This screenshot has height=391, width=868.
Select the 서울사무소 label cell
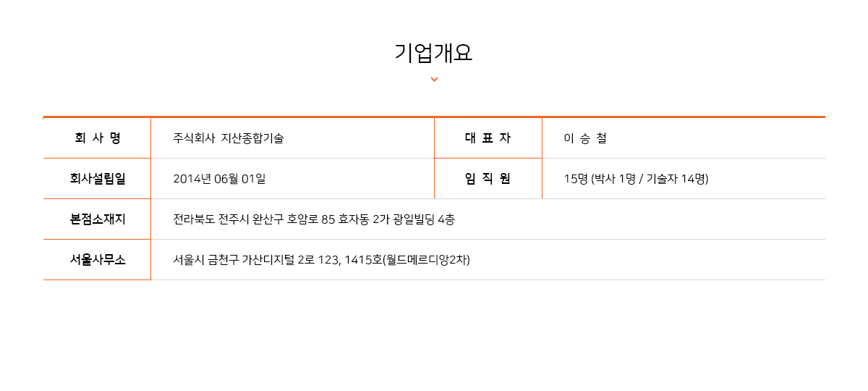pos(97,259)
